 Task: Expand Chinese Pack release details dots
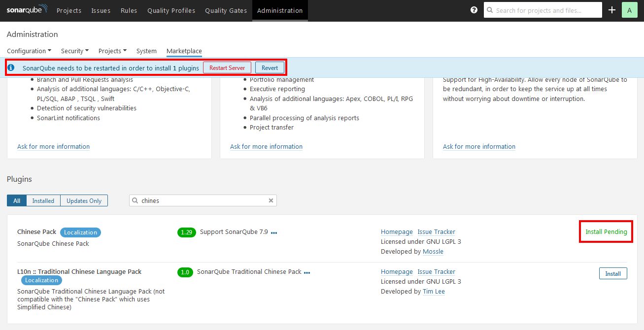pos(274,232)
